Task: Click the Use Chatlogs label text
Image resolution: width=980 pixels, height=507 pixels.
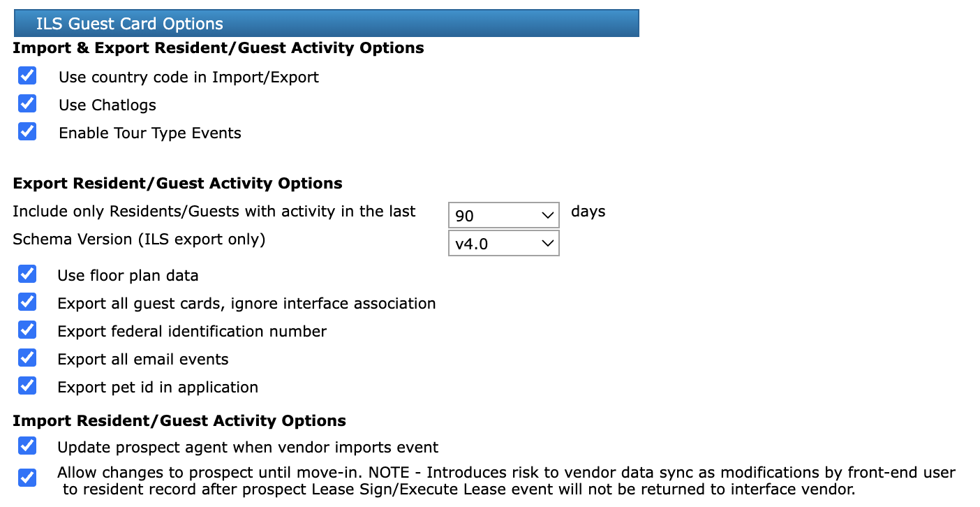Action: (107, 105)
